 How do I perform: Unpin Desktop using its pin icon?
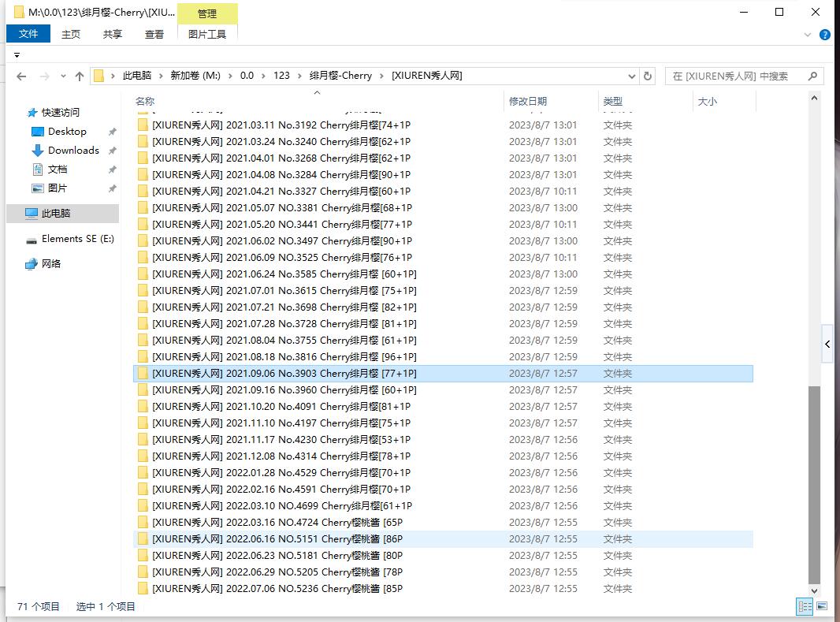pyautogui.click(x=112, y=132)
